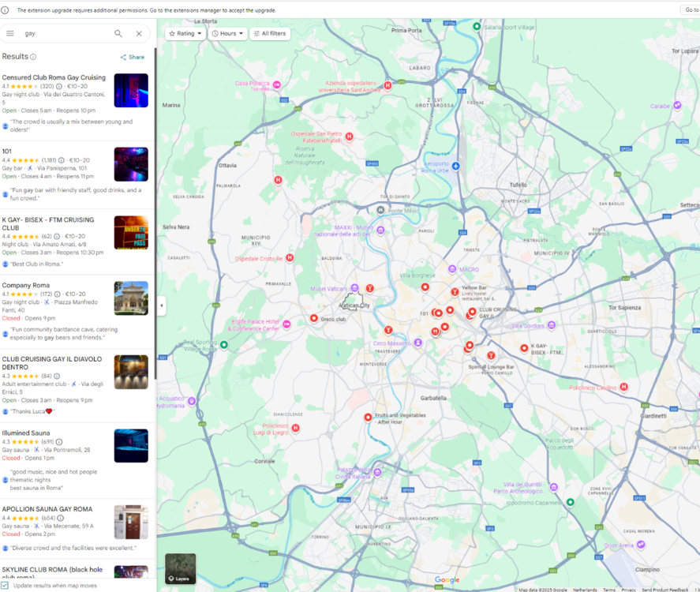This screenshot has height=592, width=700.
Task: Select the 101 gay bar result
Action: pos(6,152)
